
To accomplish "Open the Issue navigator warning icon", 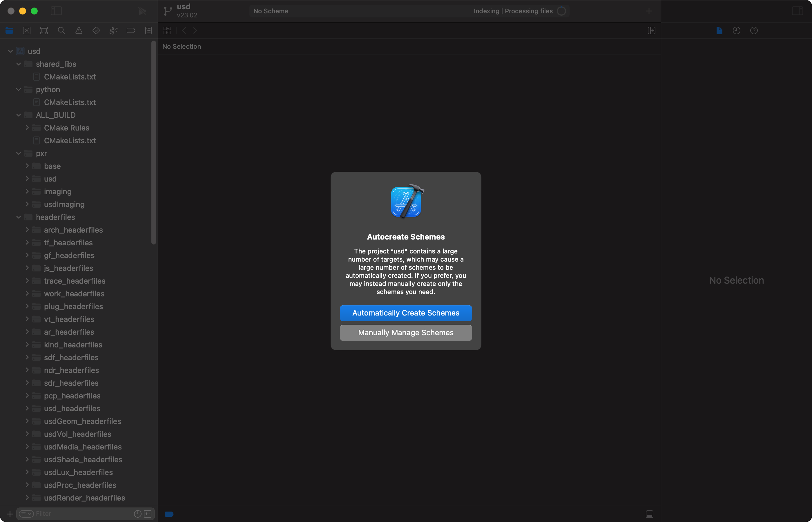I will (x=79, y=30).
